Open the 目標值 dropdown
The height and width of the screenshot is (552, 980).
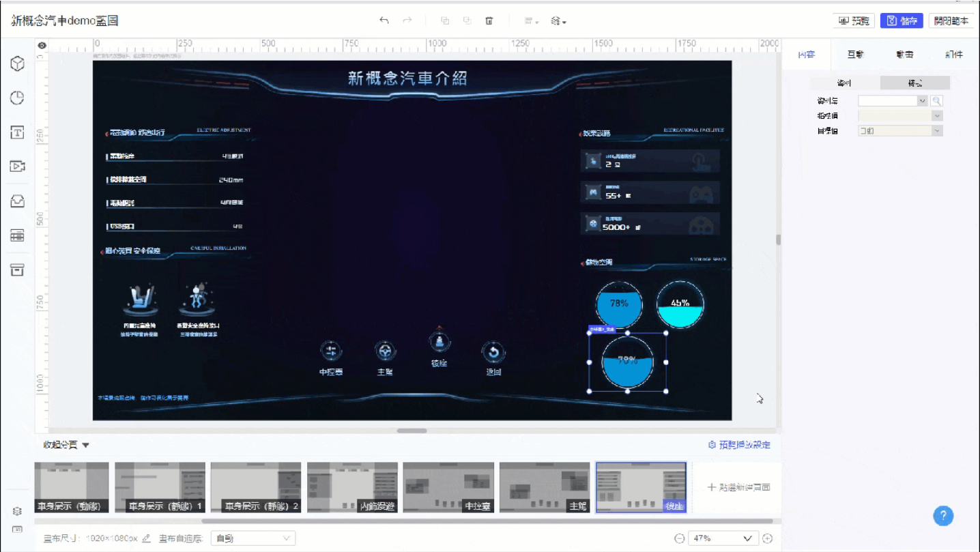coord(900,131)
